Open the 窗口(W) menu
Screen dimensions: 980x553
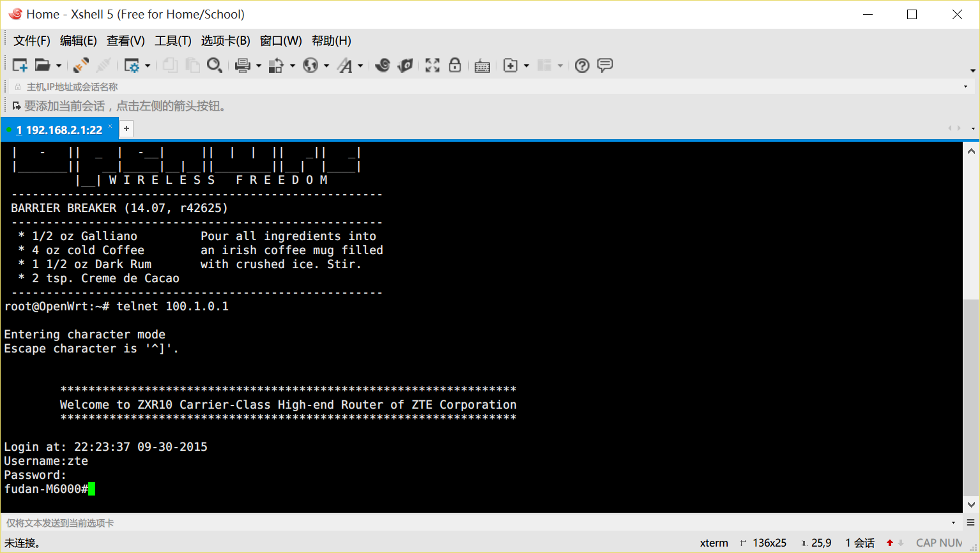click(x=281, y=41)
